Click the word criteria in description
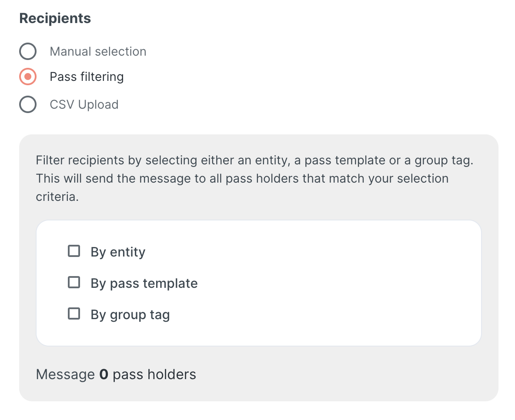 tap(57, 197)
